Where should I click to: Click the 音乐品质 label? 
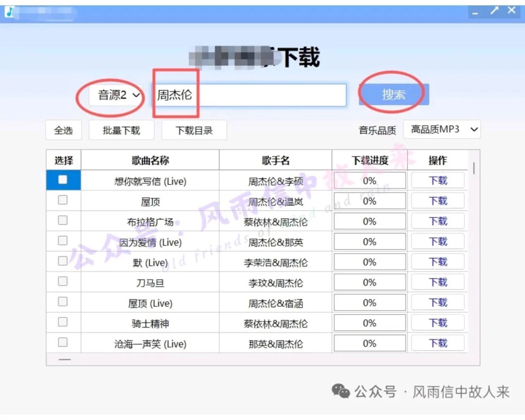pos(377,130)
